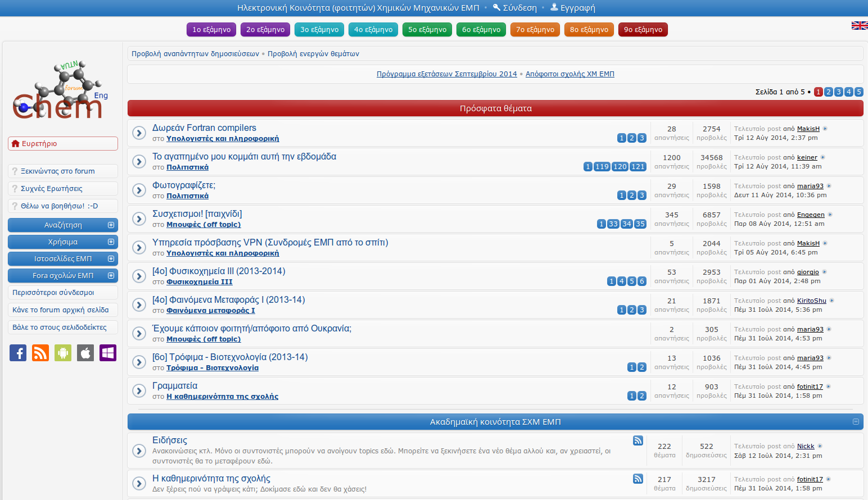
Task: Open Θέλω να βοηθήσω! :-D link
Action: point(63,206)
